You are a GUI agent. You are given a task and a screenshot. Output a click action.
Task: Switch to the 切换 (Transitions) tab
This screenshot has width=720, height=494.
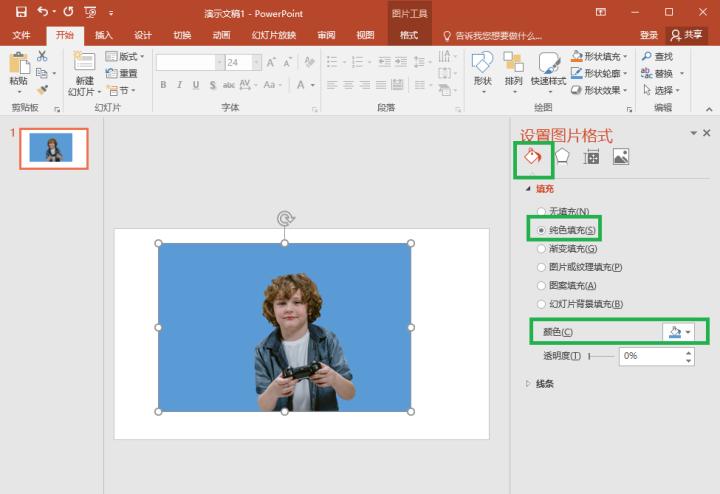coord(182,35)
